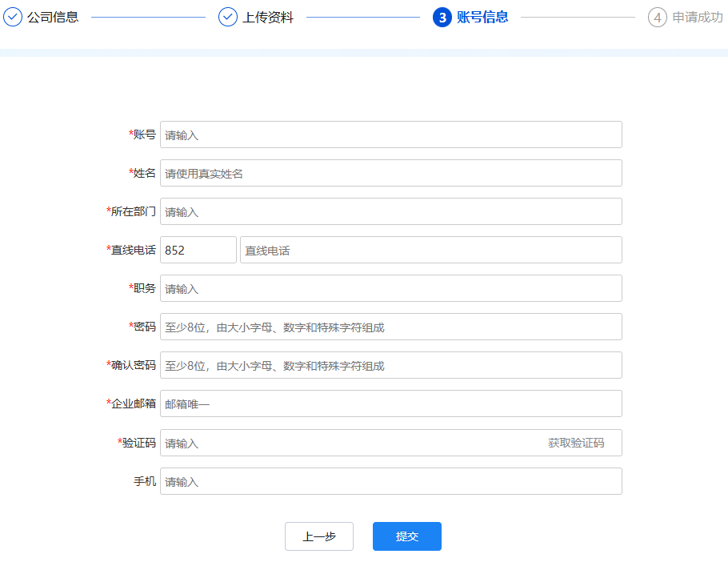Click the 852 area code field
Viewport: 728px width, 566px height.
(x=198, y=250)
